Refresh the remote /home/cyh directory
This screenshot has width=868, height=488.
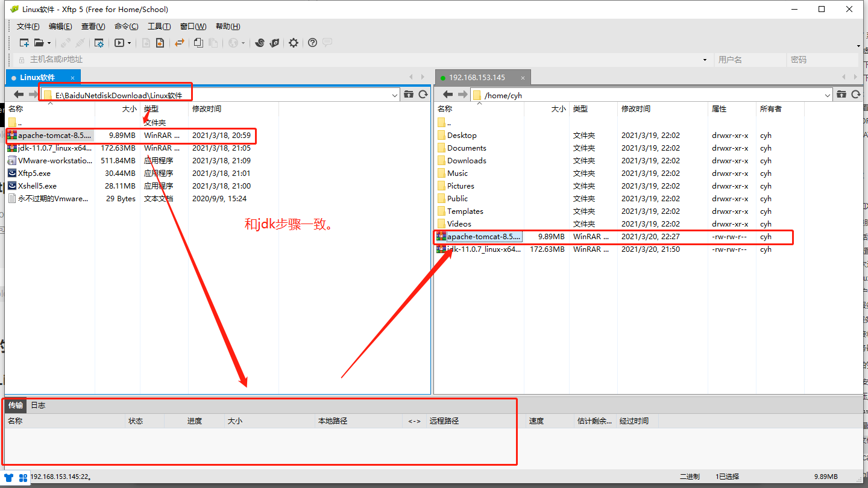(857, 94)
